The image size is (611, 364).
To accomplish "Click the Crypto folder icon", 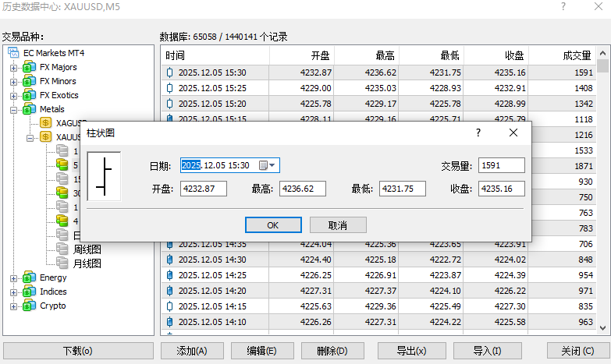I will [30, 306].
